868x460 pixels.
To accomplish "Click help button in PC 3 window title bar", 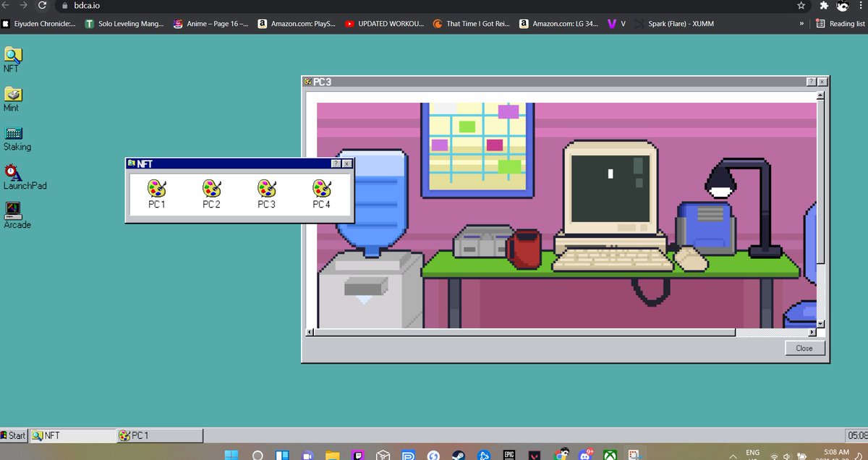I will [x=812, y=82].
